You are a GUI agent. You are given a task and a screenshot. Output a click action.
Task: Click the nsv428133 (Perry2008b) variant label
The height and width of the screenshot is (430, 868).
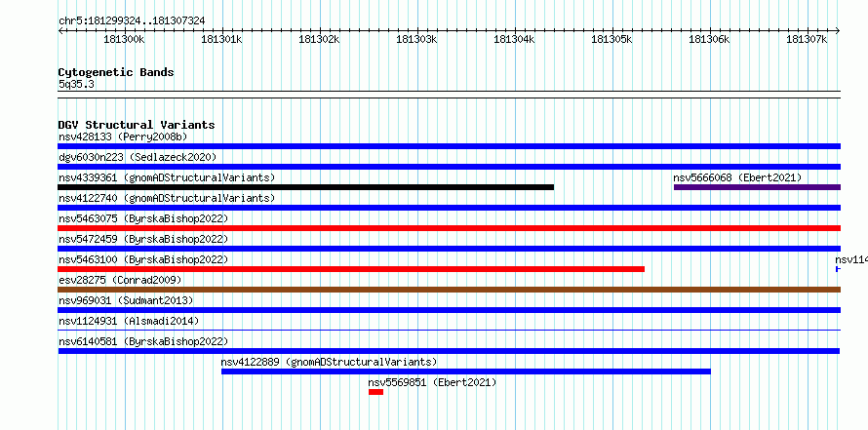[x=123, y=137]
